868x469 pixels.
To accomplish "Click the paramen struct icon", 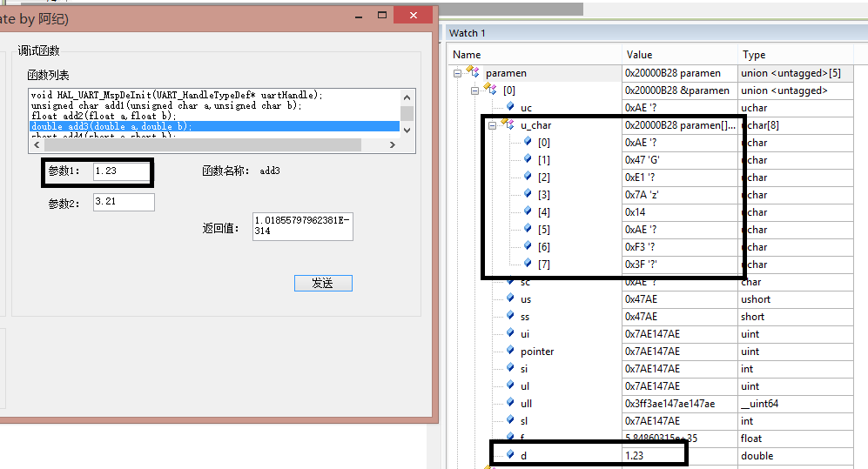I will (x=473, y=72).
